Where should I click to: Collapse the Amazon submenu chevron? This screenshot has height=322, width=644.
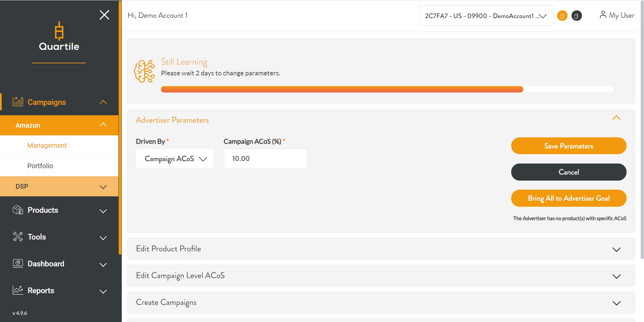(103, 125)
